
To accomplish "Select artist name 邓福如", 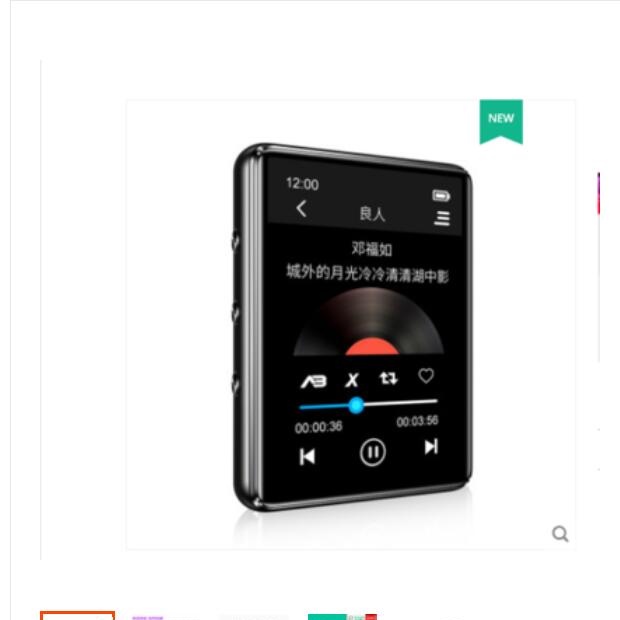I will pyautogui.click(x=372, y=249).
